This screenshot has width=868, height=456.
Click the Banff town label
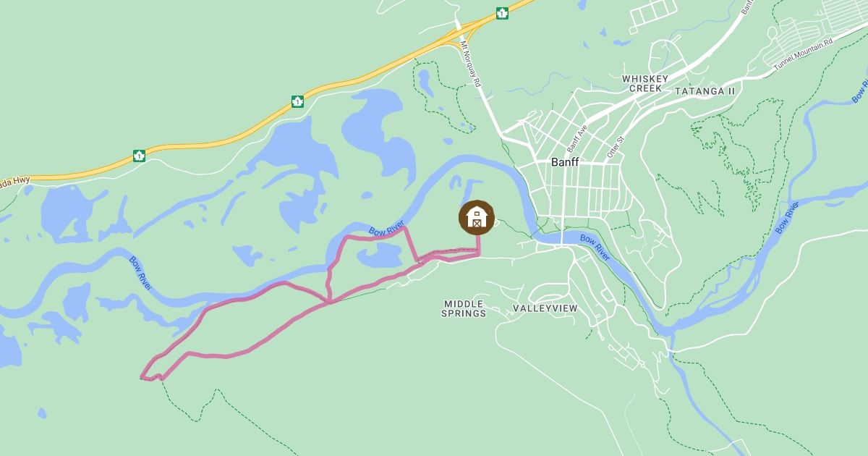point(565,162)
